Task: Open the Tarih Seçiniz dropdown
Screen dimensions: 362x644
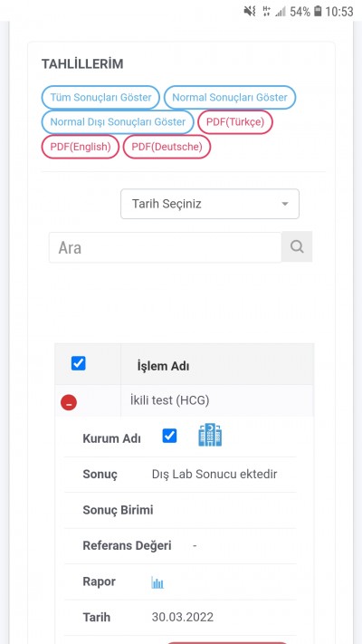Action: (210, 204)
